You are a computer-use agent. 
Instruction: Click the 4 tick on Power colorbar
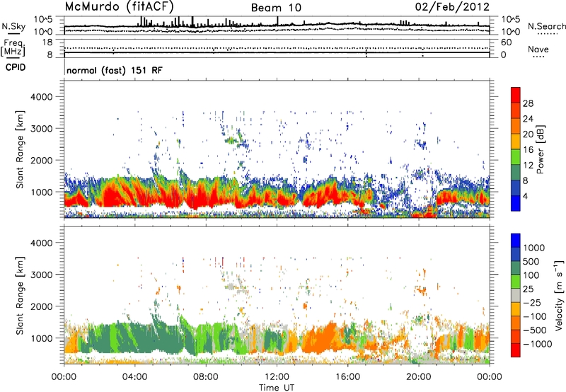(525, 197)
